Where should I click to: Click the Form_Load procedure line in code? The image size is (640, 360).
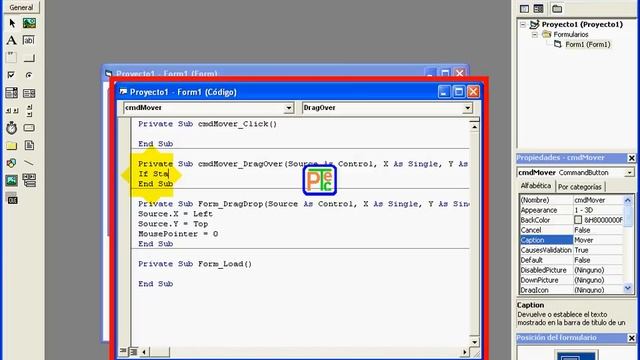[195, 264]
